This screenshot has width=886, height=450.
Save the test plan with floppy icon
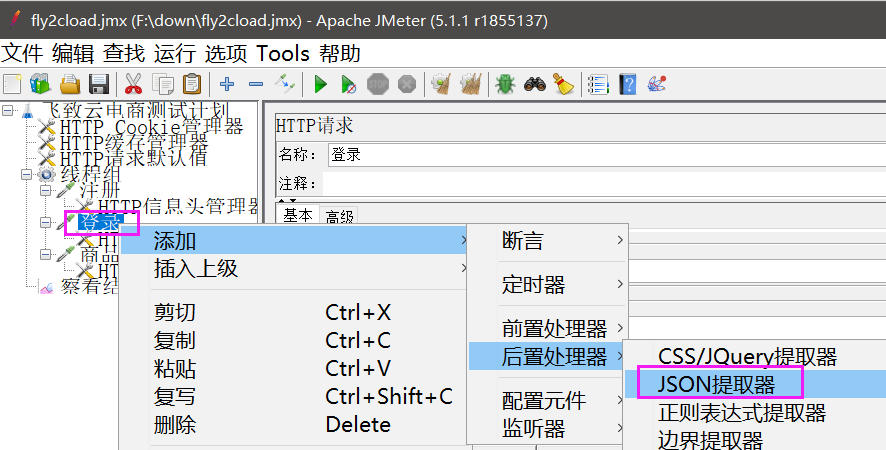99,84
